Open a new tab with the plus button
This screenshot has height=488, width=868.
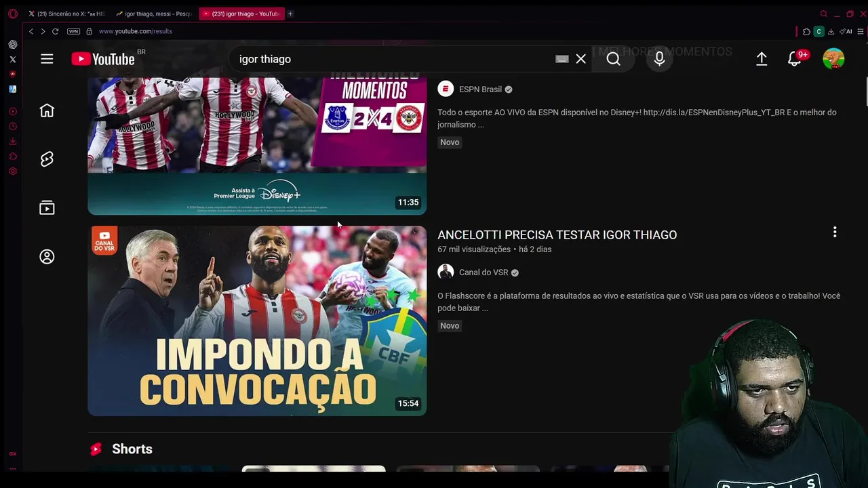pyautogui.click(x=290, y=14)
